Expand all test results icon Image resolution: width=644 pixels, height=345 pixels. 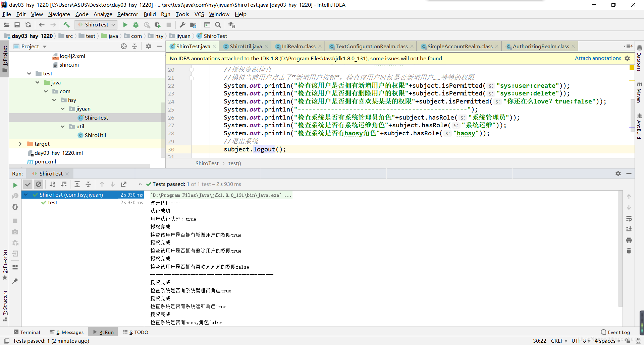click(x=77, y=184)
